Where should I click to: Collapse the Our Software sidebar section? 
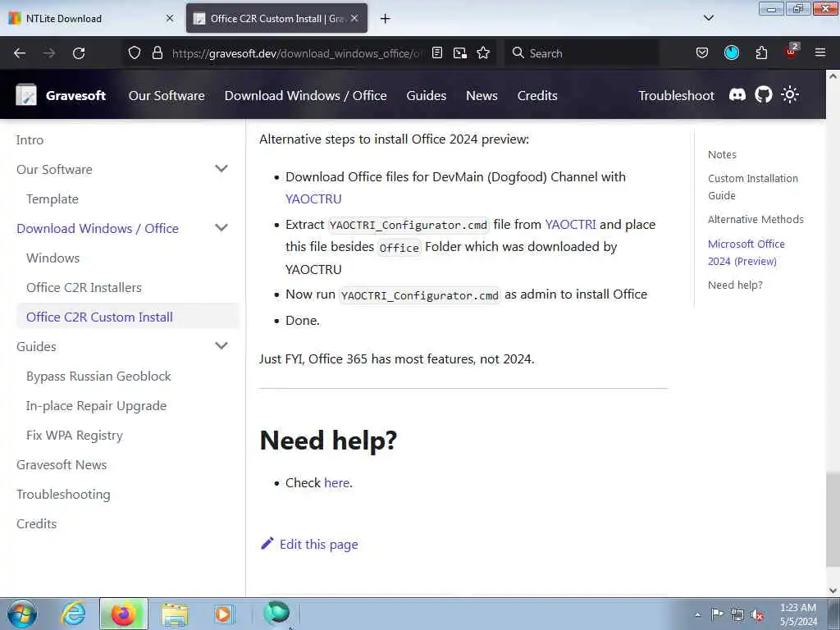[x=221, y=169]
